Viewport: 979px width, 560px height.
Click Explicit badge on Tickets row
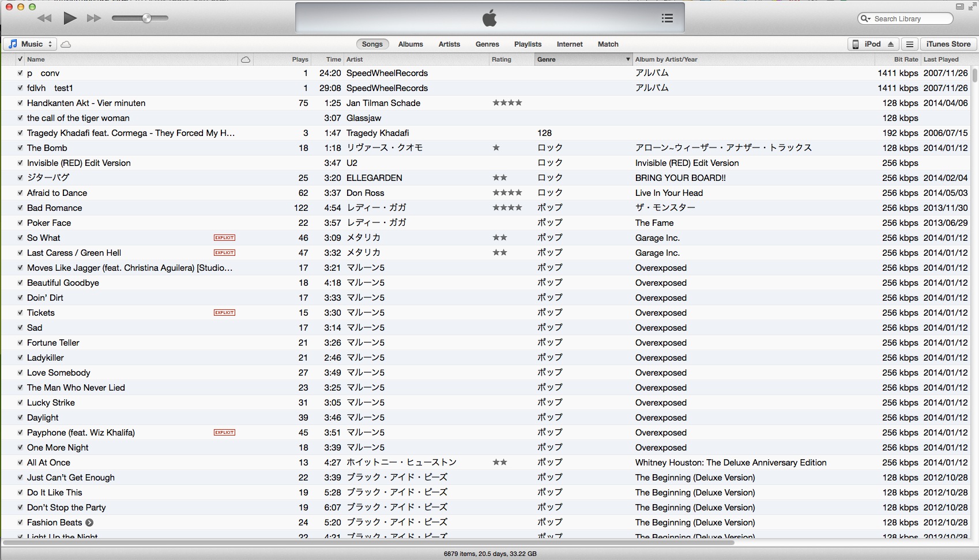(x=224, y=313)
